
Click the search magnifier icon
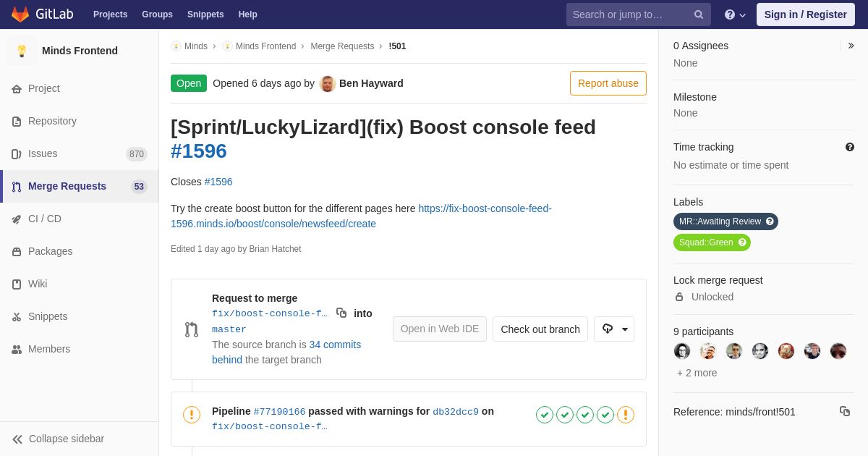[x=699, y=14]
